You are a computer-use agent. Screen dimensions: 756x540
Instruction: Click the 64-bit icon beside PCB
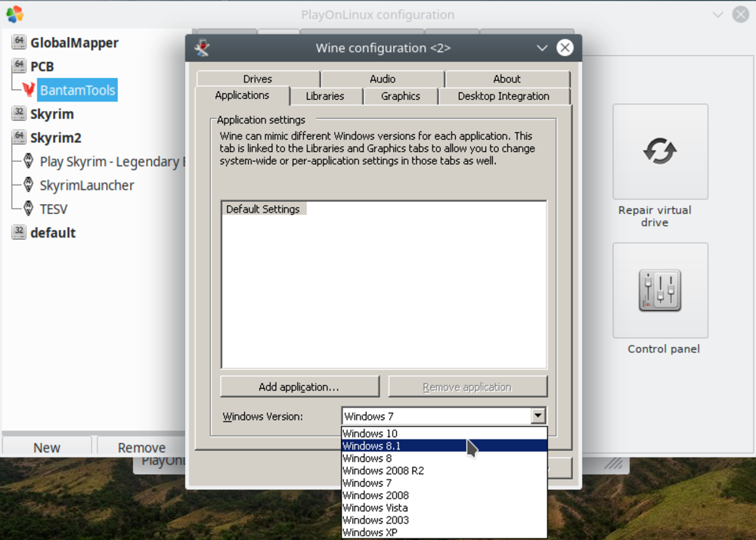pos(19,66)
